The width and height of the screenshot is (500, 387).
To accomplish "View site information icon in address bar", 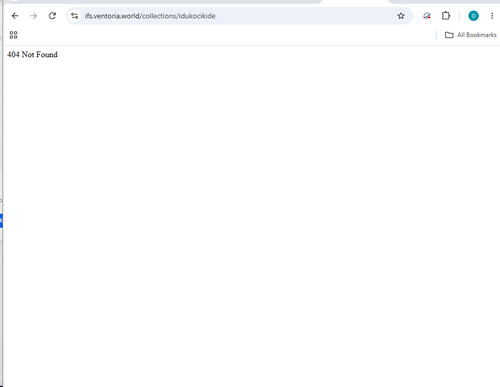I will (75, 16).
